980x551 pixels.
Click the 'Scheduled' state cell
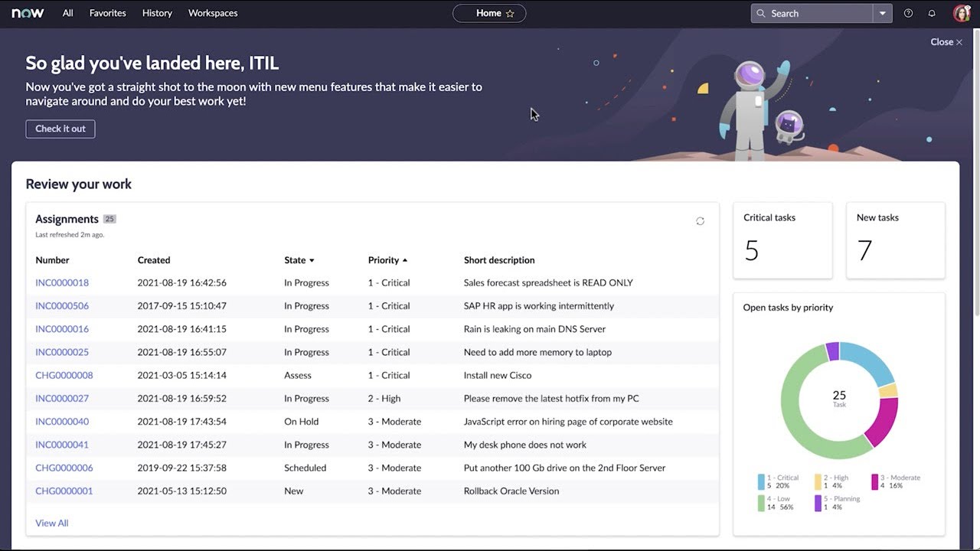click(305, 468)
